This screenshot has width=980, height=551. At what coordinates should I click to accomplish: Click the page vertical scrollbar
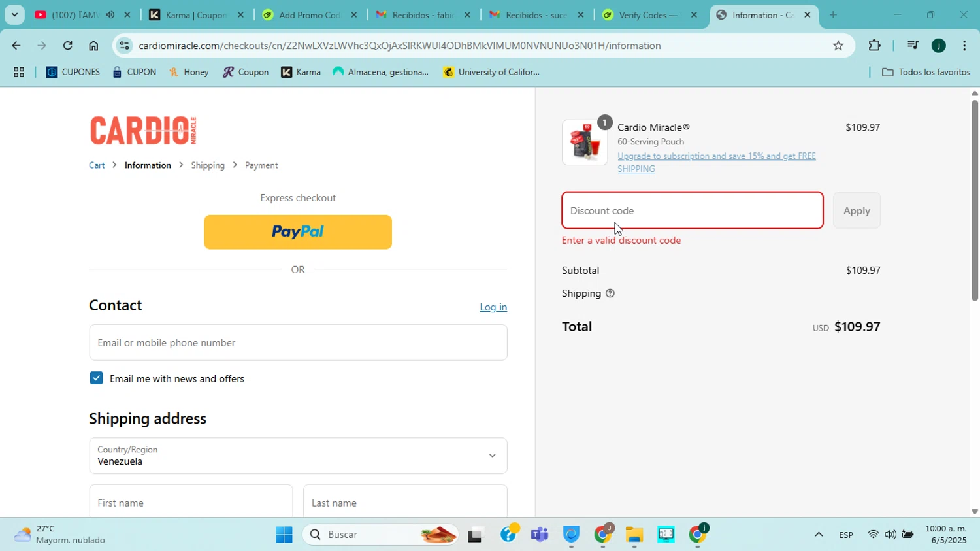pos(974,200)
